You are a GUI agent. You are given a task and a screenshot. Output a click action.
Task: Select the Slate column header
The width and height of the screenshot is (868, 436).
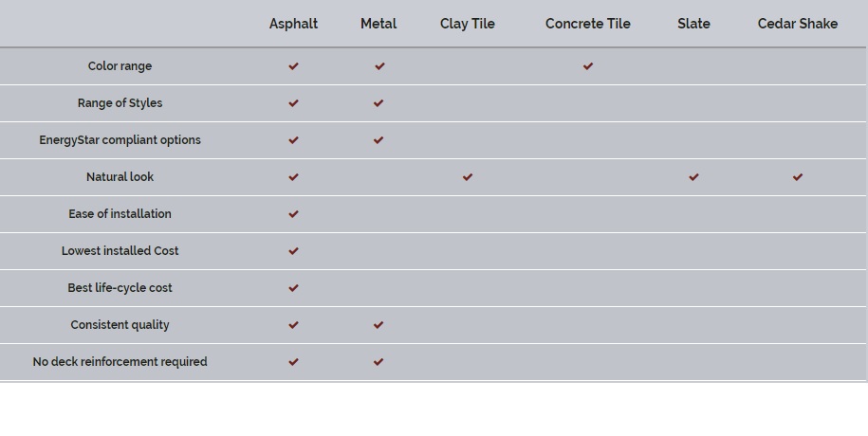pos(693,24)
